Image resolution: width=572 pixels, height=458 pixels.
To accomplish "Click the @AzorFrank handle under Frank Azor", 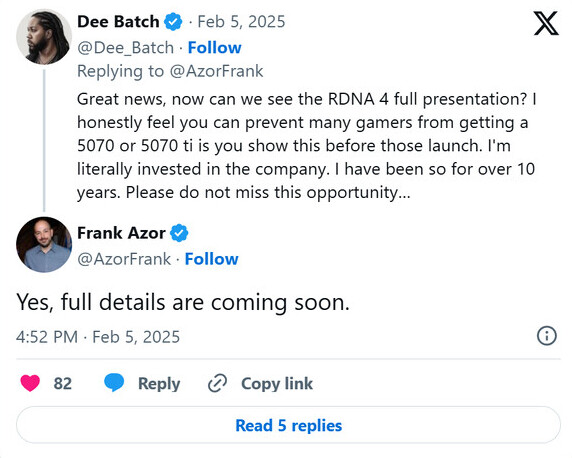I will [x=124, y=259].
